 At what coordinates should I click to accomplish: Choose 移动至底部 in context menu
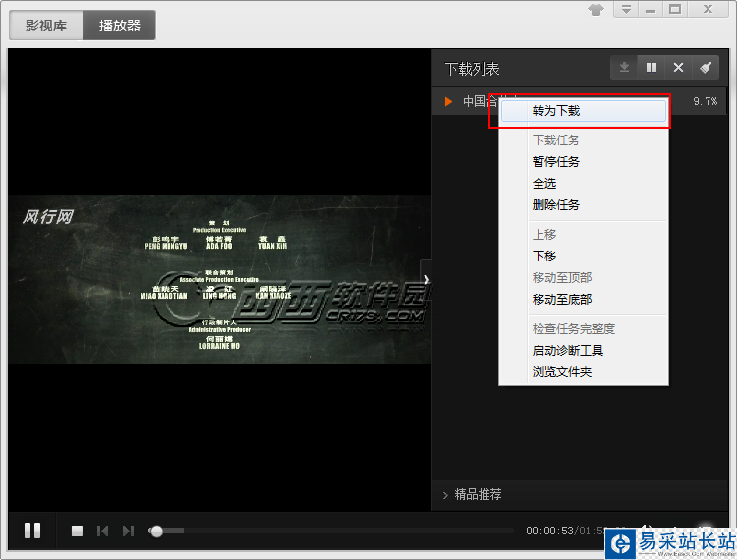point(584,300)
